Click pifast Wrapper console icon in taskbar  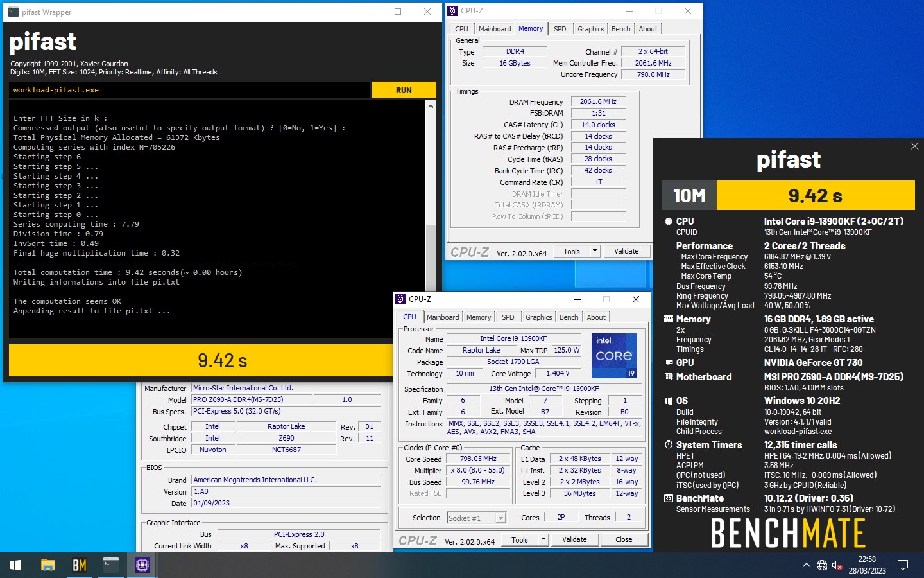[111, 565]
